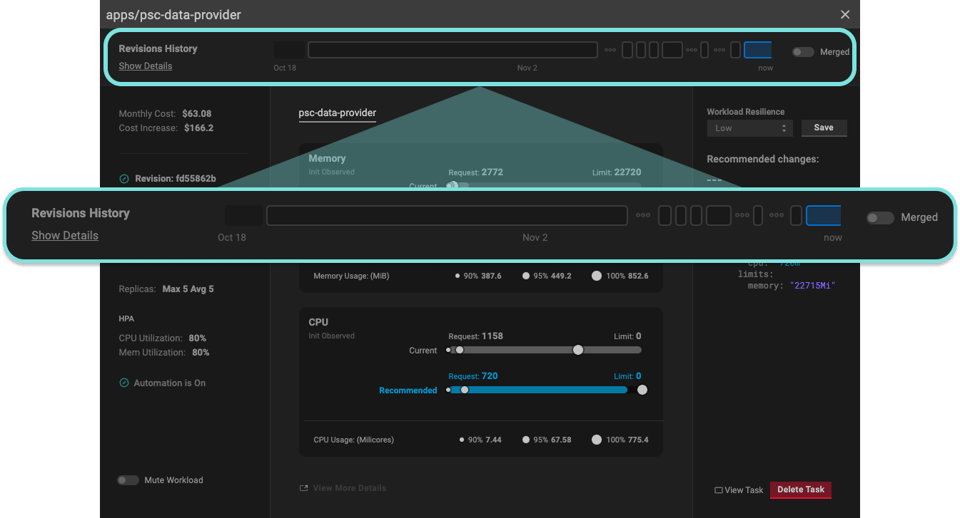
Task: Switch to the psc-data-provider container tab
Action: [x=337, y=113]
